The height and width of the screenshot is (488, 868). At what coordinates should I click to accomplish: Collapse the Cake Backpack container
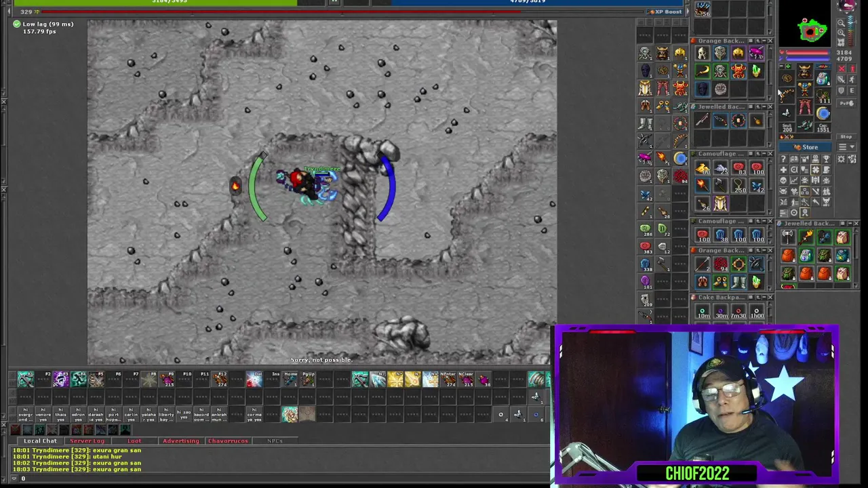(764, 297)
